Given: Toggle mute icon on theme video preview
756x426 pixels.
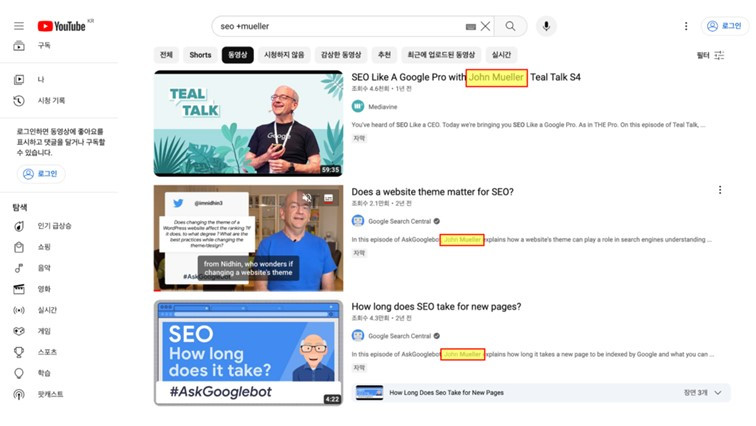Looking at the screenshot, I should point(307,198).
